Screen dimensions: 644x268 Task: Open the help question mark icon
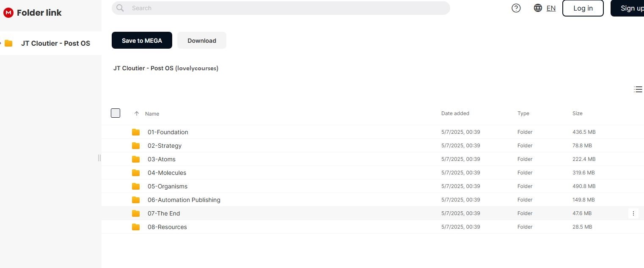point(516,8)
